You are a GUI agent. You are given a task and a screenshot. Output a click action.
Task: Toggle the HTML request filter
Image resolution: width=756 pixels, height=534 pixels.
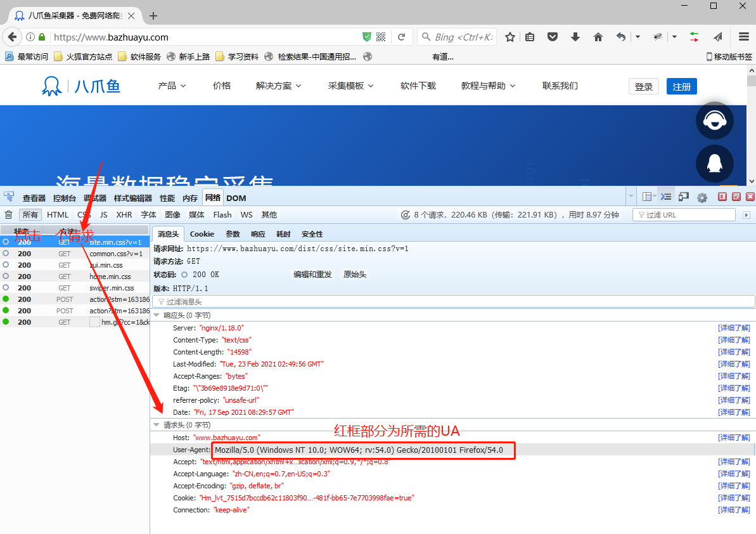pos(58,215)
